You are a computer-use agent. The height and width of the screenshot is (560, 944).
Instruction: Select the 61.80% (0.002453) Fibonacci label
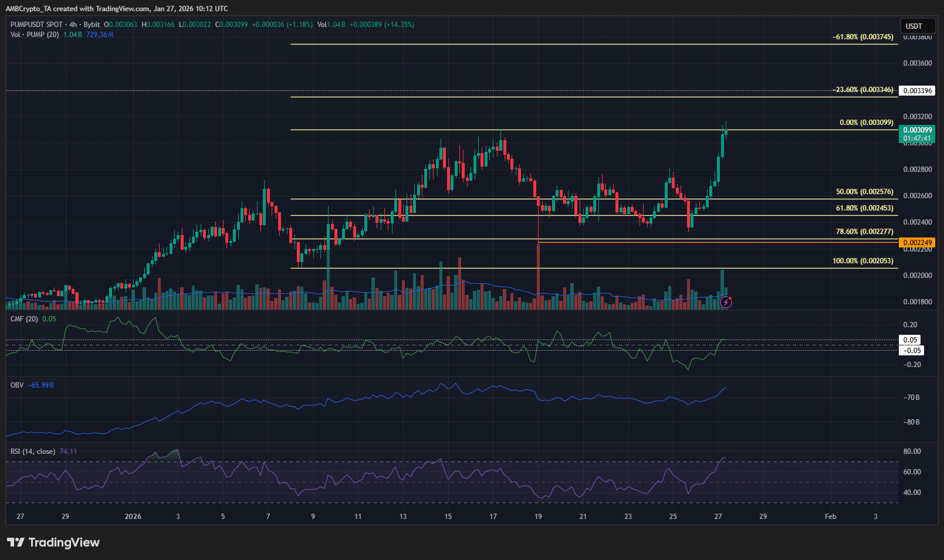point(864,208)
